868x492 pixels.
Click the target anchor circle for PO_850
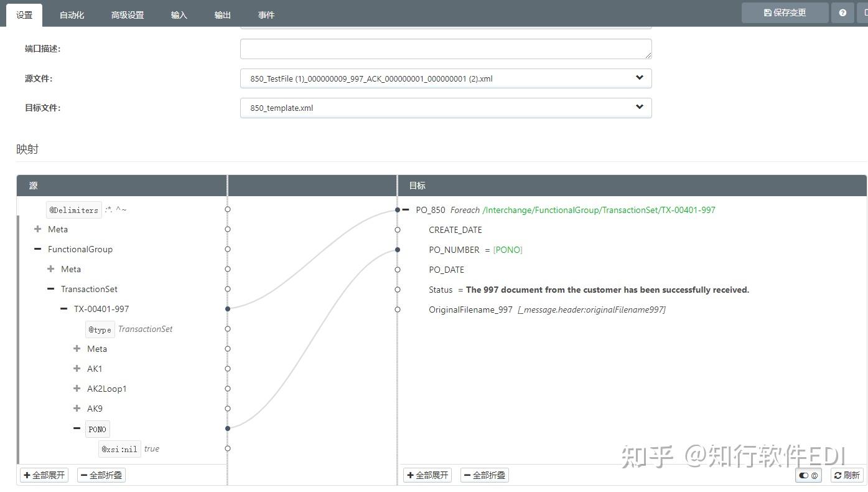click(x=398, y=210)
